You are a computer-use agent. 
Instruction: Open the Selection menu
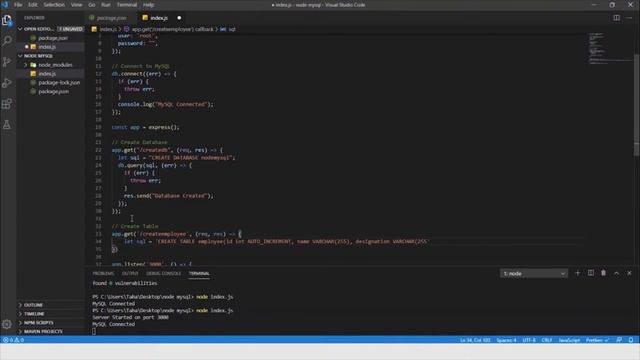pos(54,5)
